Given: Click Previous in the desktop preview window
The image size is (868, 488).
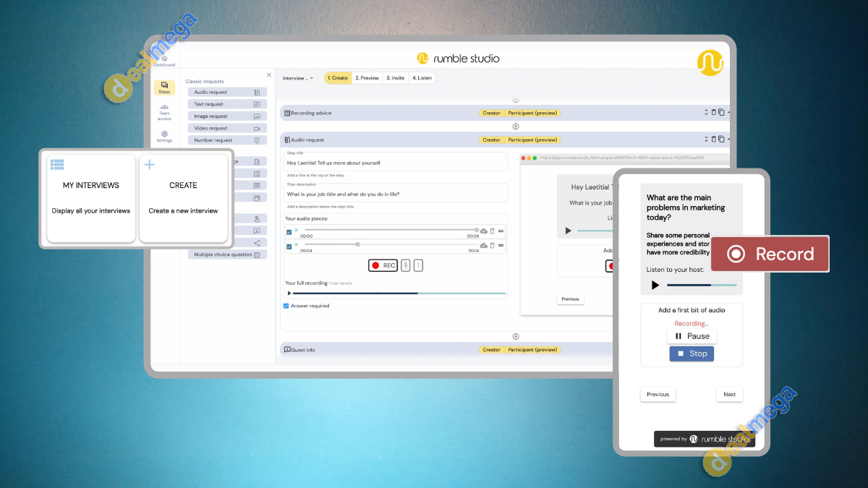Looking at the screenshot, I should (571, 299).
